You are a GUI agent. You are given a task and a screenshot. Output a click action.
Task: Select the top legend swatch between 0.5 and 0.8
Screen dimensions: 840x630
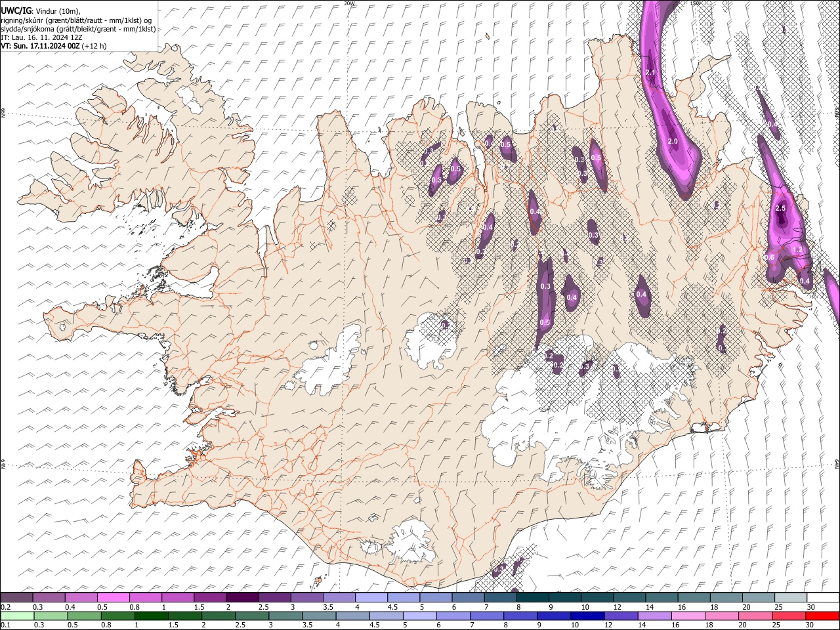(x=114, y=597)
